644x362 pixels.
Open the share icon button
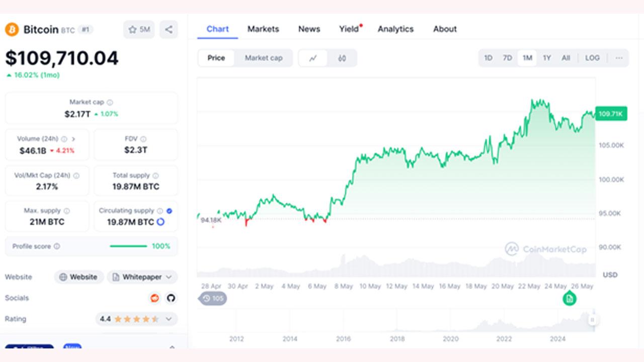click(x=169, y=30)
